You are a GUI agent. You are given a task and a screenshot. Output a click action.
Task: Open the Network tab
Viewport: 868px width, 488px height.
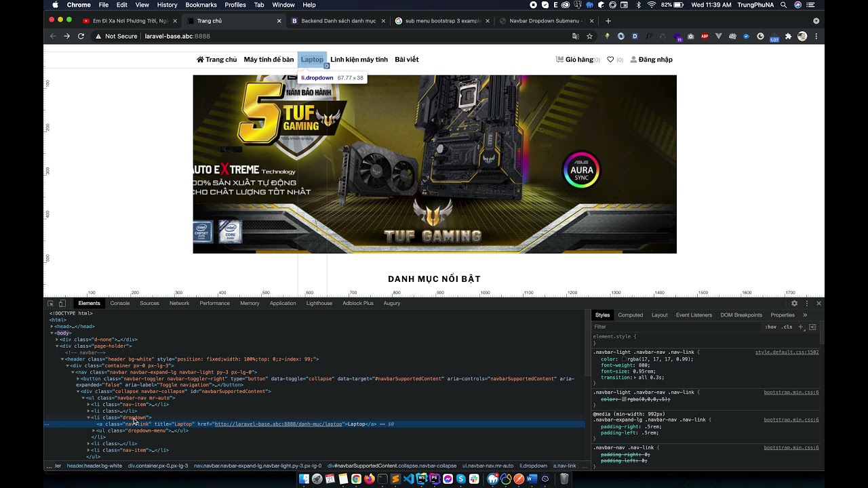pyautogui.click(x=179, y=303)
